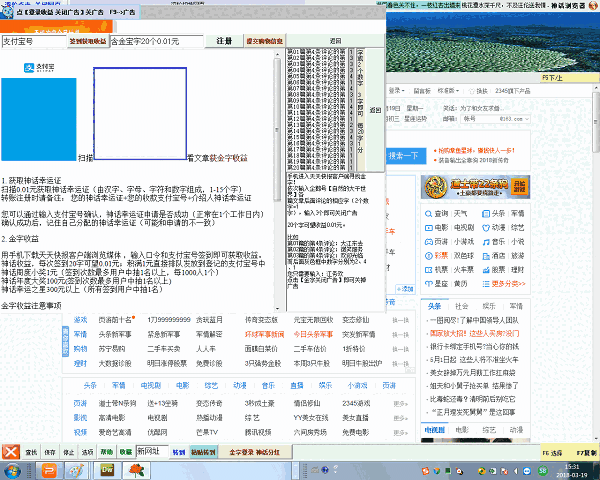
Task: Click the 搜索一下 search button
Action: (405, 156)
